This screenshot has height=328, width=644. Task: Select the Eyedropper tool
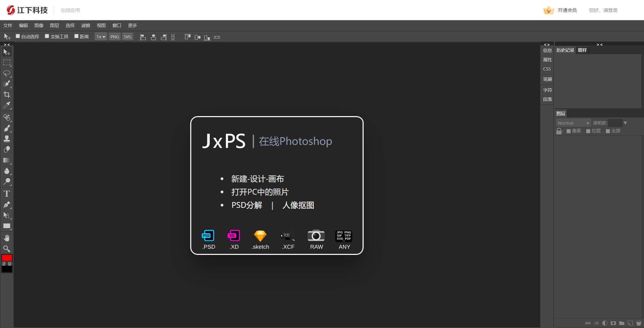point(7,105)
